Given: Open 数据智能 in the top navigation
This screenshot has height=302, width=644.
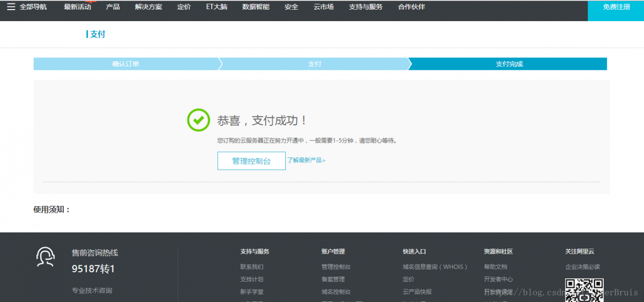Looking at the screenshot, I should pyautogui.click(x=256, y=7).
